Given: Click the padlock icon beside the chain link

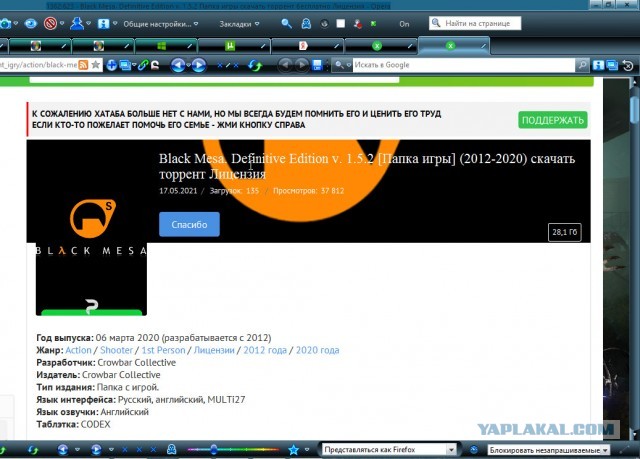Looking at the screenshot, I should (x=155, y=65).
